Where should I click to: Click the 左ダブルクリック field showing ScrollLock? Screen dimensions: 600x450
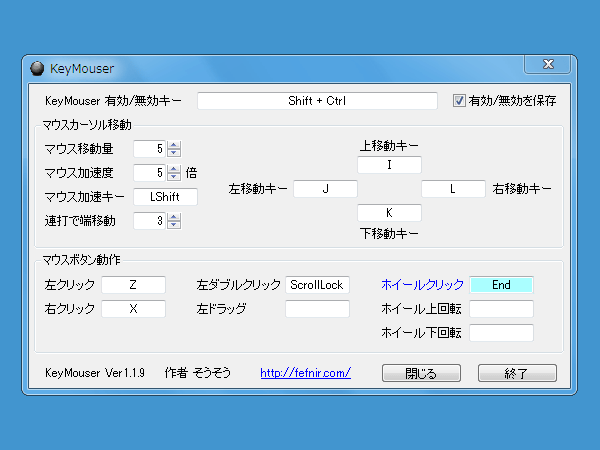point(317,285)
